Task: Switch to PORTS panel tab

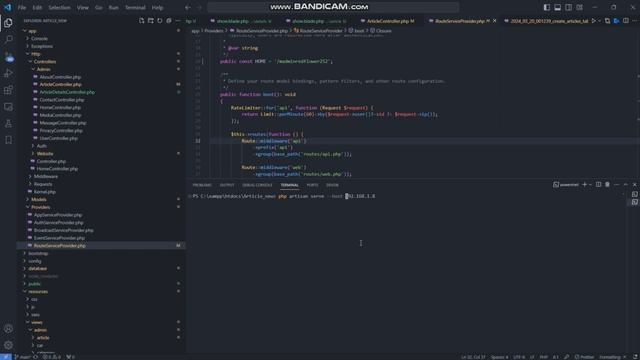Action: 312,185
